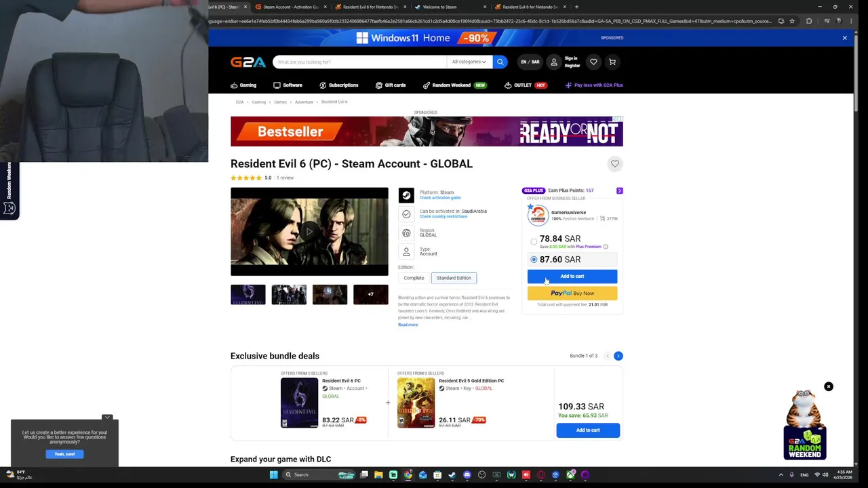The height and width of the screenshot is (488, 868).
Task: Collapse the survey popup with its chevron
Action: pos(107,418)
